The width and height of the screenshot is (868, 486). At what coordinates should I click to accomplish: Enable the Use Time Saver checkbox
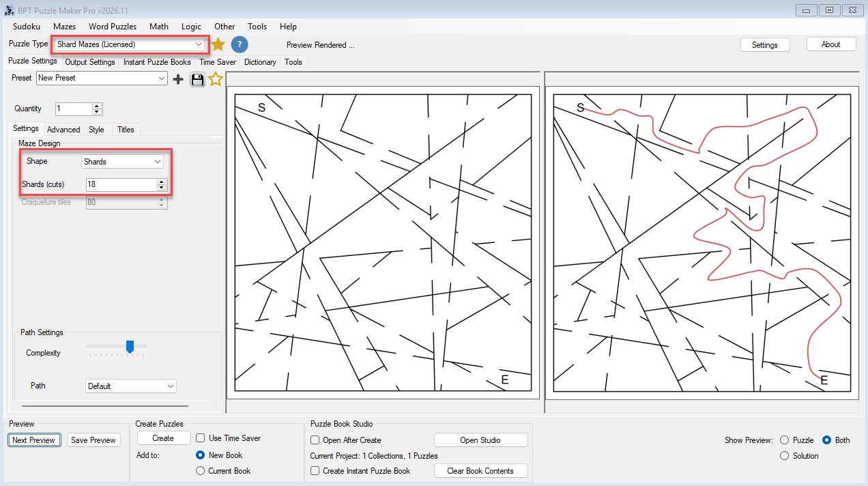click(x=201, y=438)
